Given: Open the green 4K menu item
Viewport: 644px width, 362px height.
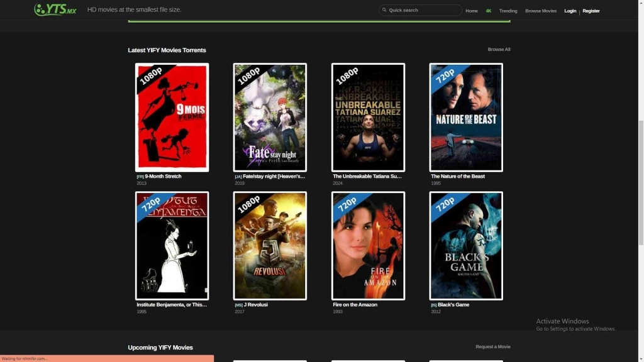Looking at the screenshot, I should (x=489, y=11).
